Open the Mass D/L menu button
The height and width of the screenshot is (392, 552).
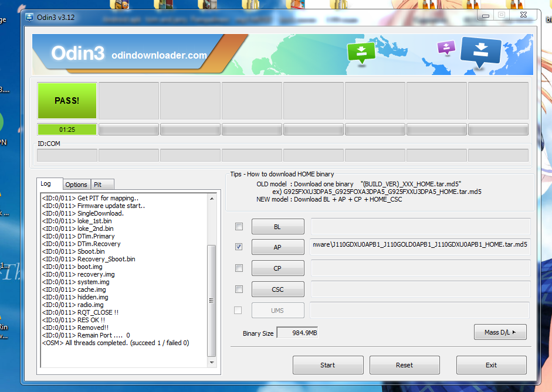pyautogui.click(x=500, y=332)
